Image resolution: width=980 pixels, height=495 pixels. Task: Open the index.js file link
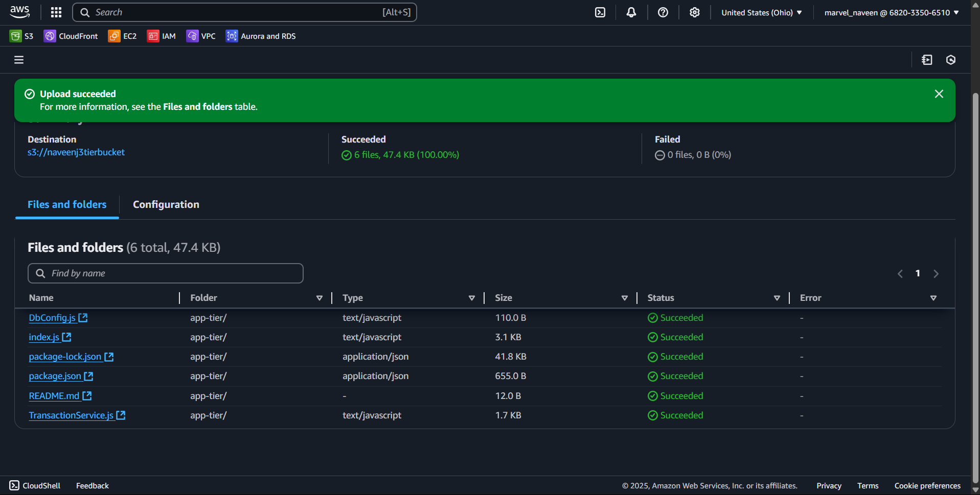pos(44,337)
